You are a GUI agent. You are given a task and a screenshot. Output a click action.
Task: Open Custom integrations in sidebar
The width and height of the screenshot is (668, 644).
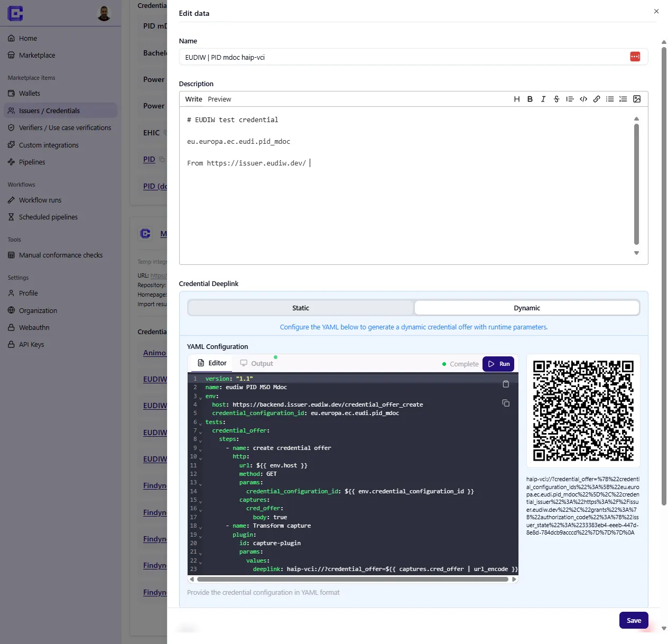49,145
